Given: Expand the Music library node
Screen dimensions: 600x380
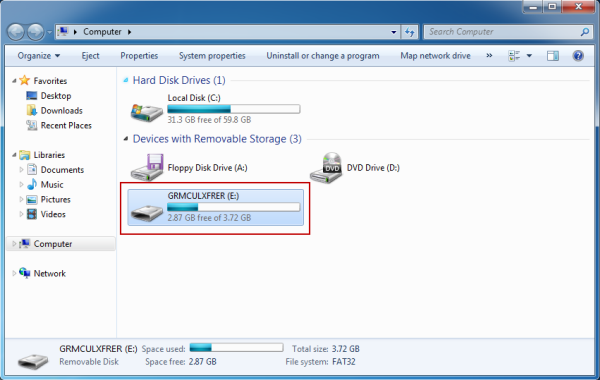Looking at the screenshot, I should coord(21,184).
